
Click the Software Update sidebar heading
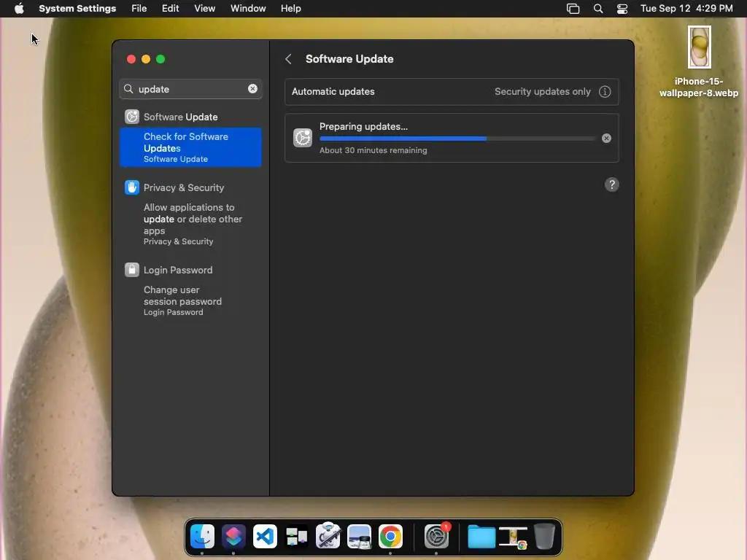(x=181, y=117)
